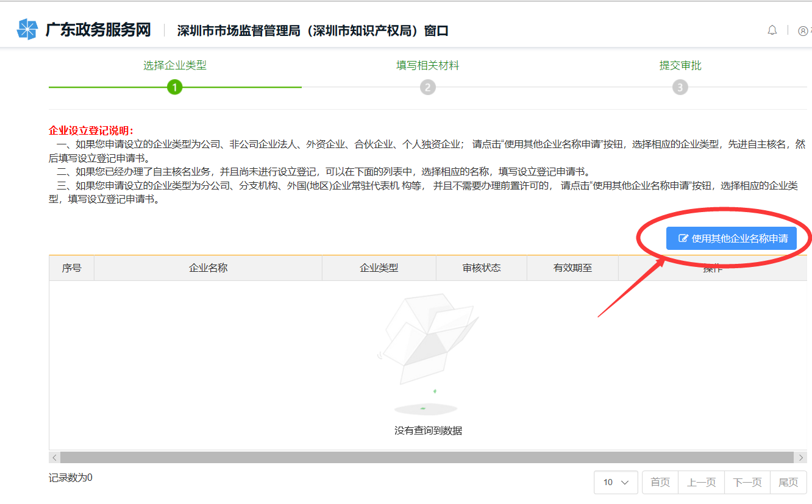
Task: Click the empty open-box illustration
Action: 429,341
